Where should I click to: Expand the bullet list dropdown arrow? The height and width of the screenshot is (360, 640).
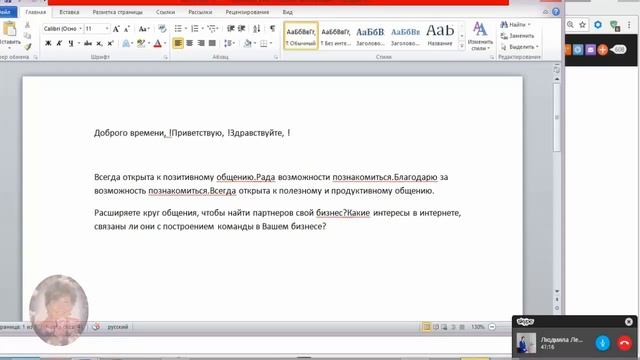(x=186, y=28)
